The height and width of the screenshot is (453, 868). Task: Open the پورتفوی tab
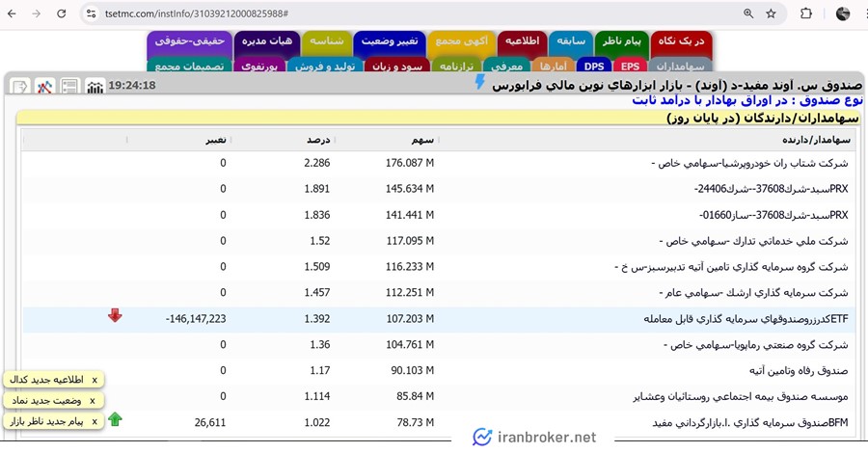pyautogui.click(x=259, y=66)
